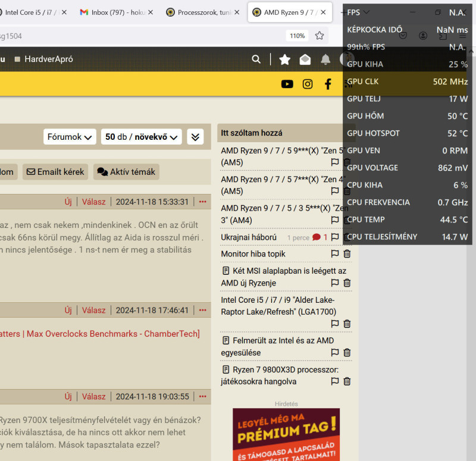Screen dimensions: 476x461
Task: Open the 50 db / növekvő dropdown
Action: (142, 137)
